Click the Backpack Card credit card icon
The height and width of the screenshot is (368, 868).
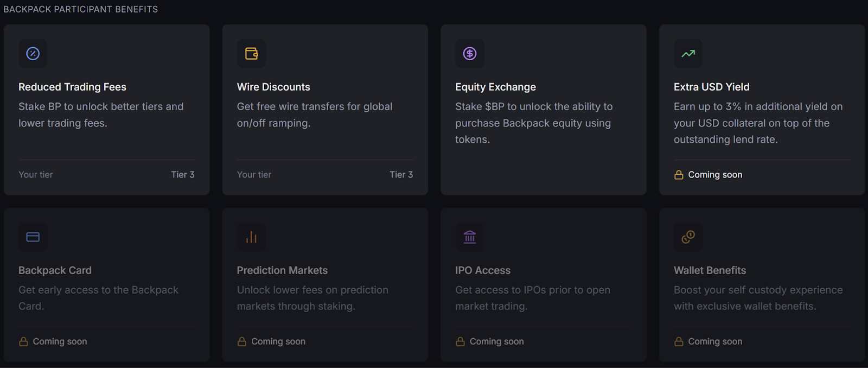[33, 237]
